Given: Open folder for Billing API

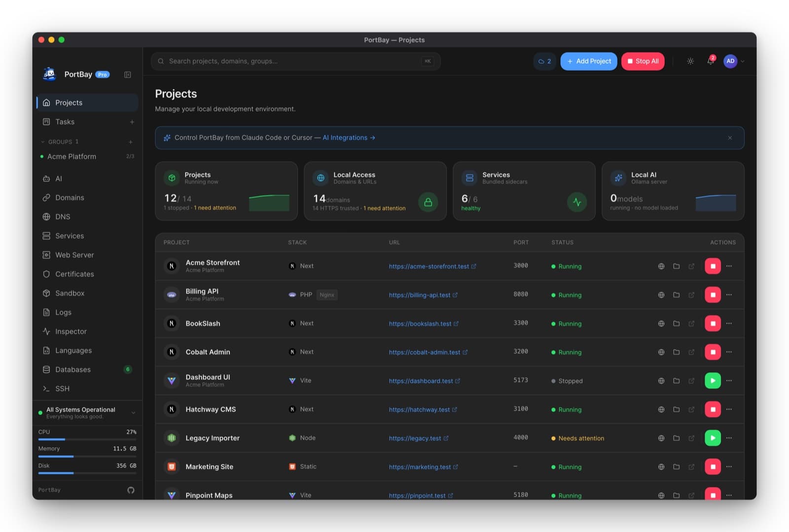Looking at the screenshot, I should (x=677, y=295).
